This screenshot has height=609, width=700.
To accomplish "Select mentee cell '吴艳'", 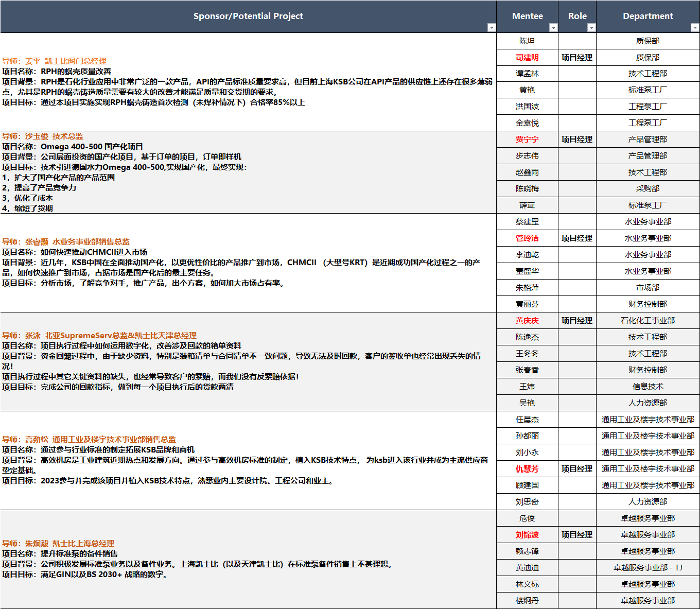I will point(527,403).
